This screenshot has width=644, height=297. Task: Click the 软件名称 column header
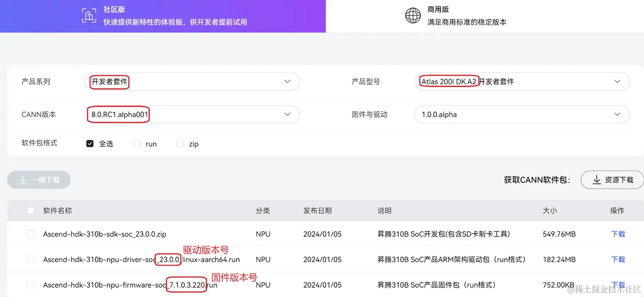[x=58, y=211]
